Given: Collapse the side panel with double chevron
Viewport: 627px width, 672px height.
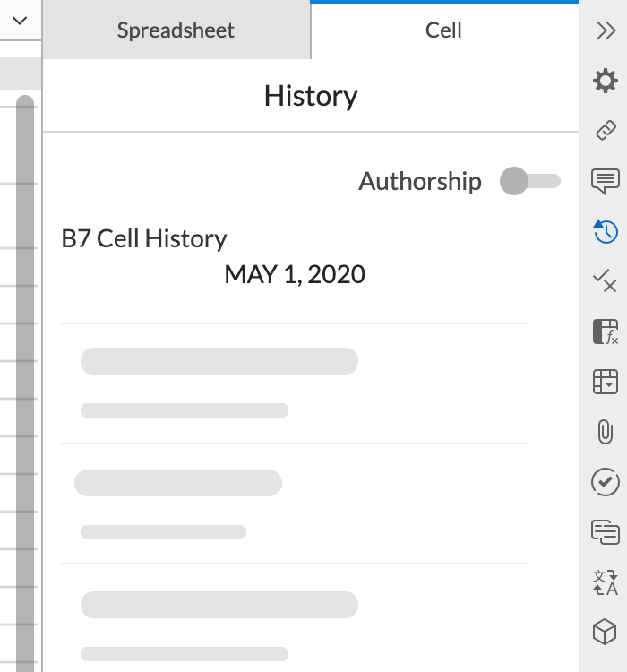Looking at the screenshot, I should [606, 30].
